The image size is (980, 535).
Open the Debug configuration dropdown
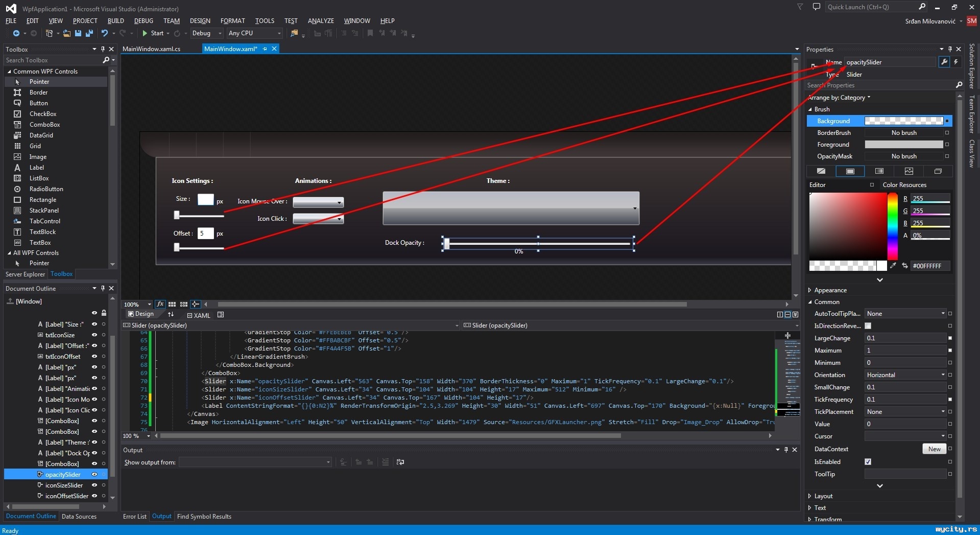coord(206,33)
